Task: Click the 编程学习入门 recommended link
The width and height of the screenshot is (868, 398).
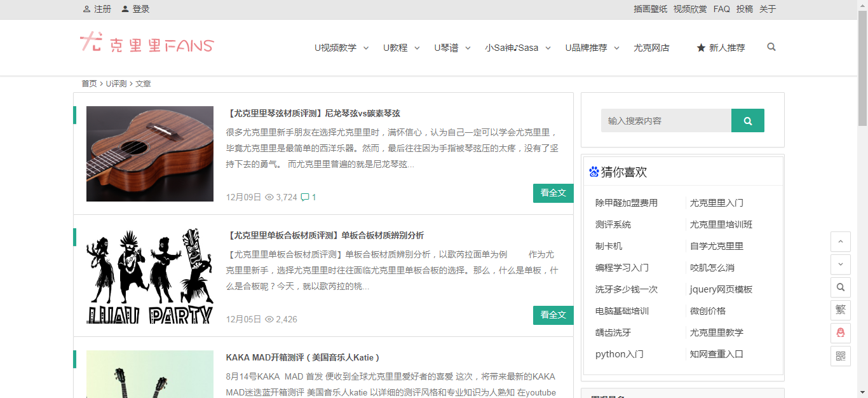Action: [x=622, y=268]
